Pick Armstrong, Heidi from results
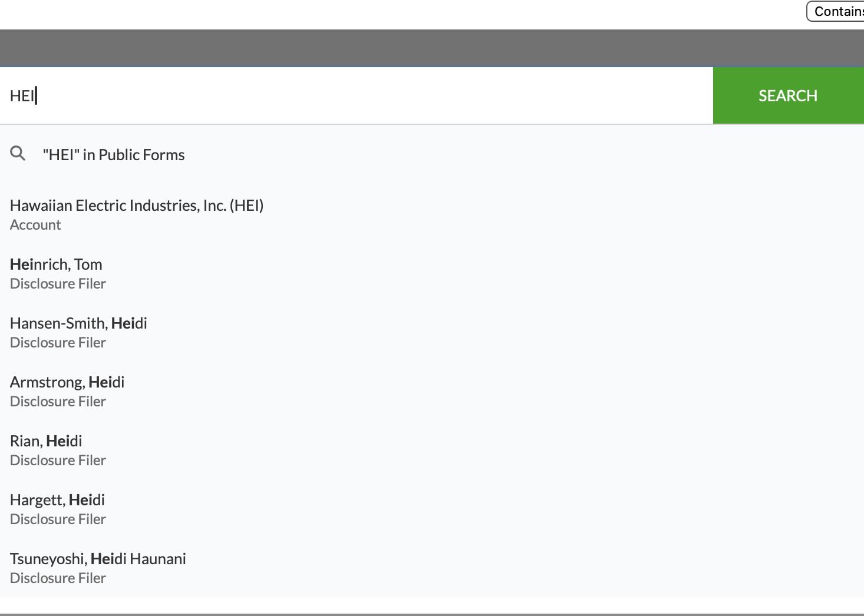Image resolution: width=864 pixels, height=616 pixels. 67,382
